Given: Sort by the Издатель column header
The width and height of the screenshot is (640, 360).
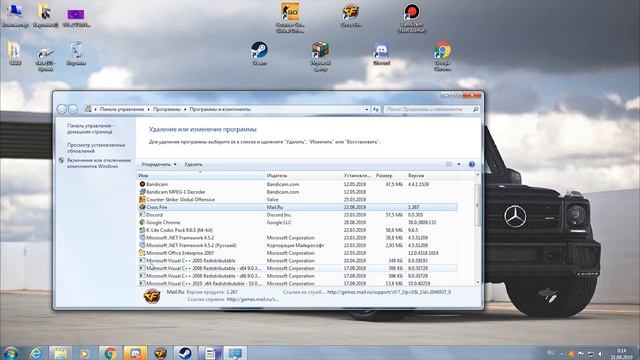Looking at the screenshot, I should [x=303, y=176].
